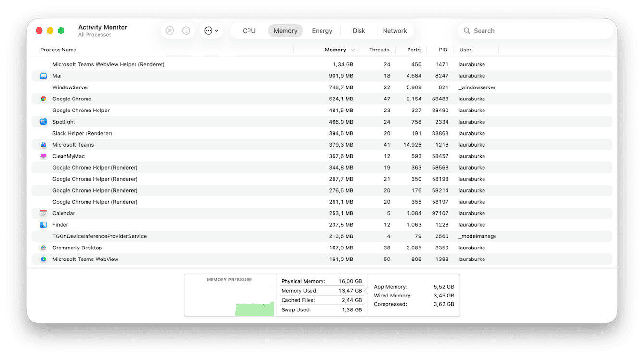This screenshot has height=359, width=644.
Task: Select the WindowServer process row
Action: [192, 87]
